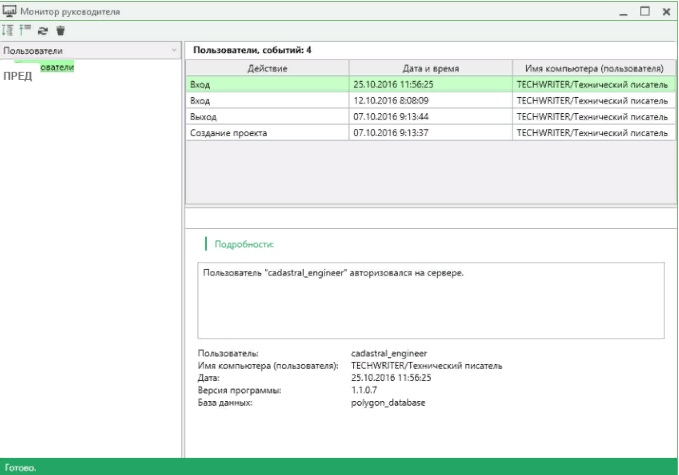Viewport: 679px width, 475px height.
Task: Click the 07.10.2016 9:13:37 date cell
Action: click(391, 132)
